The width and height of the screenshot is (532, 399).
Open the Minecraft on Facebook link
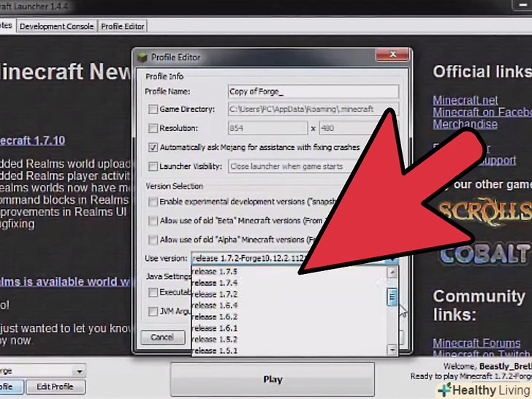click(482, 112)
